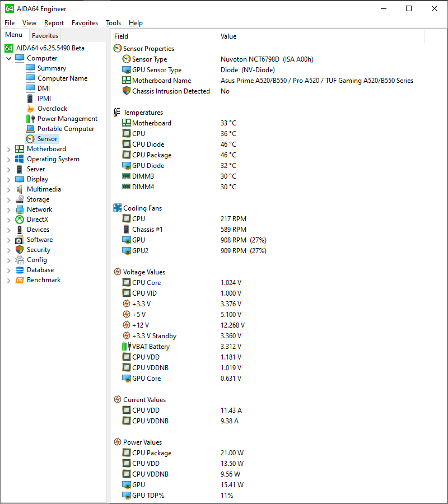This screenshot has width=448, height=504.
Task: Open the Report menu
Action: coord(54,23)
